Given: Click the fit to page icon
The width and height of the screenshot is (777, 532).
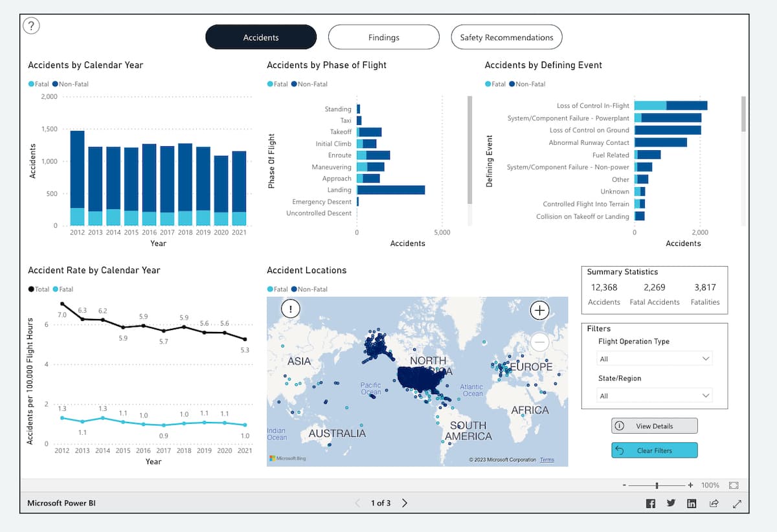Looking at the screenshot, I should [734, 485].
